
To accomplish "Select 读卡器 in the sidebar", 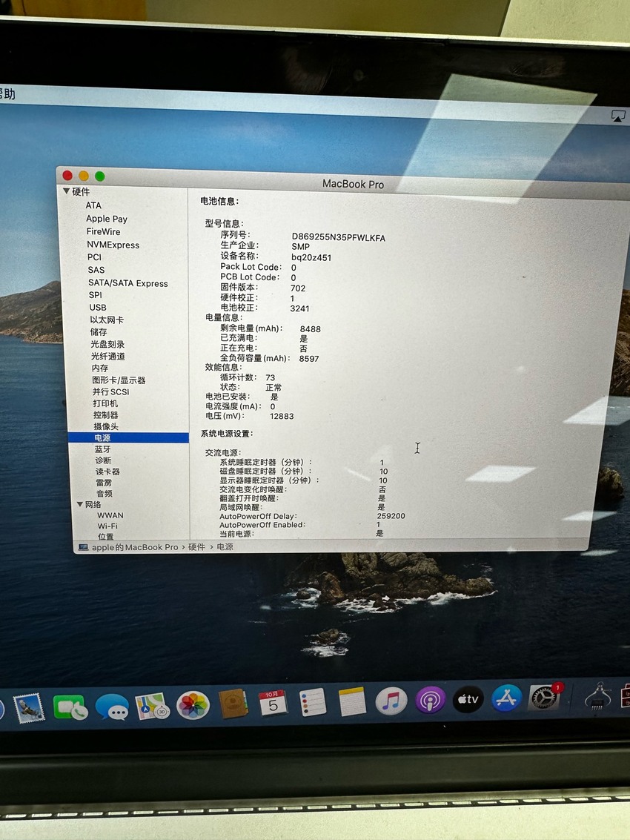I will [107, 472].
